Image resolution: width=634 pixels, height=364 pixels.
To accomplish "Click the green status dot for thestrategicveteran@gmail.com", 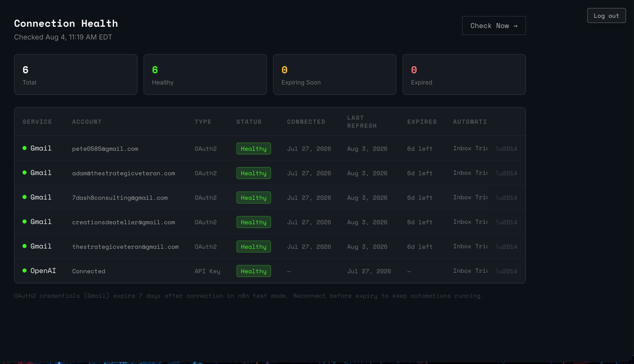I will pyautogui.click(x=24, y=246).
